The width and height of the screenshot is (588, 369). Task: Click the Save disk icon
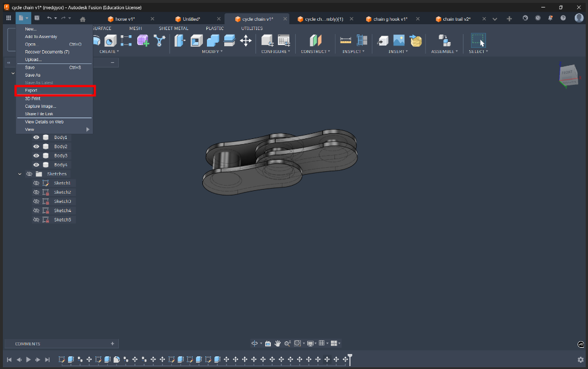pyautogui.click(x=37, y=18)
